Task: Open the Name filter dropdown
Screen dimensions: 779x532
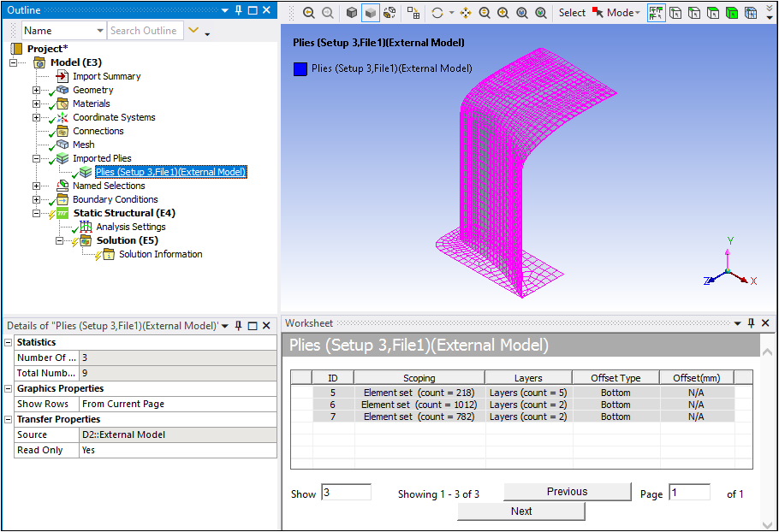Action: 99,31
